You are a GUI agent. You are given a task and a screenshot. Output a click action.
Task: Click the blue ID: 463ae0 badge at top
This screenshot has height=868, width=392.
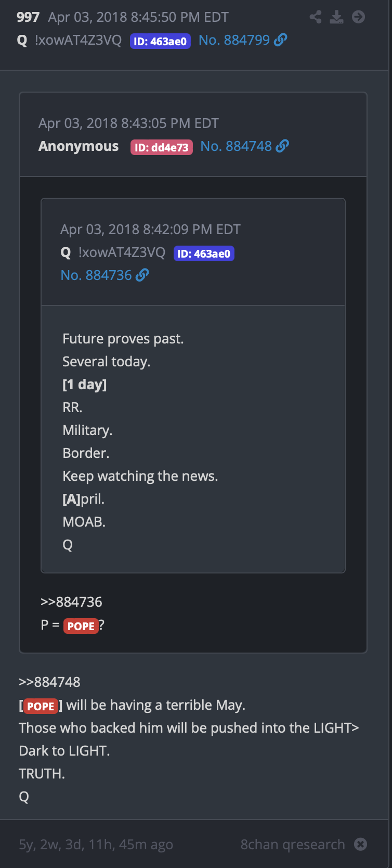160,41
